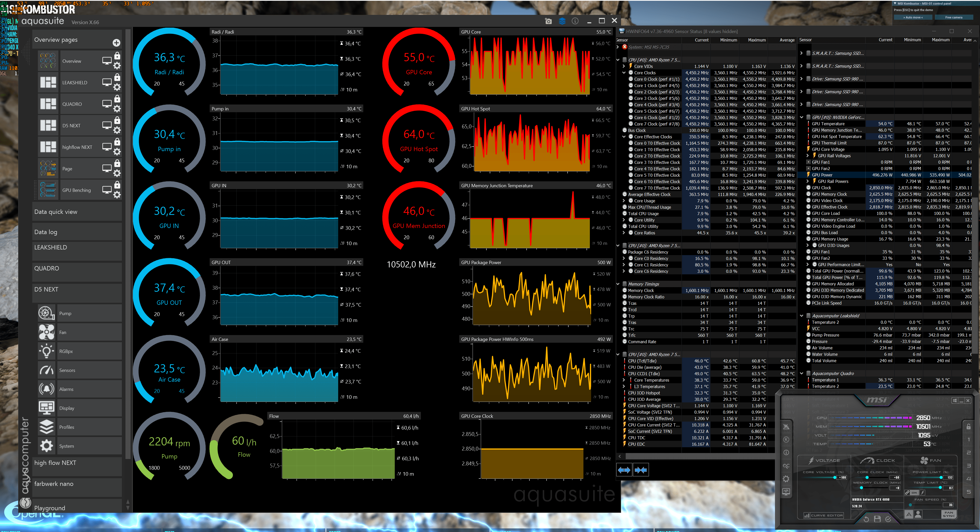Open Afterburner information icon

(786, 452)
